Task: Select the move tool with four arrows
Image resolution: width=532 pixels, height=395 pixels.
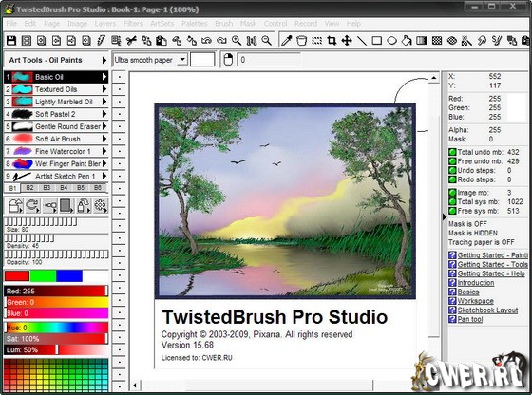Action: click(x=347, y=41)
